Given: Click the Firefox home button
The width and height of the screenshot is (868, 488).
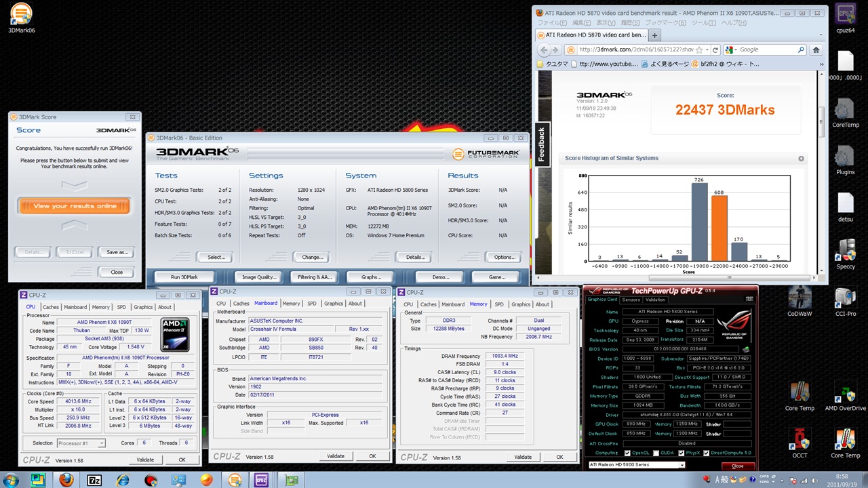Looking at the screenshot, I should pos(816,49).
